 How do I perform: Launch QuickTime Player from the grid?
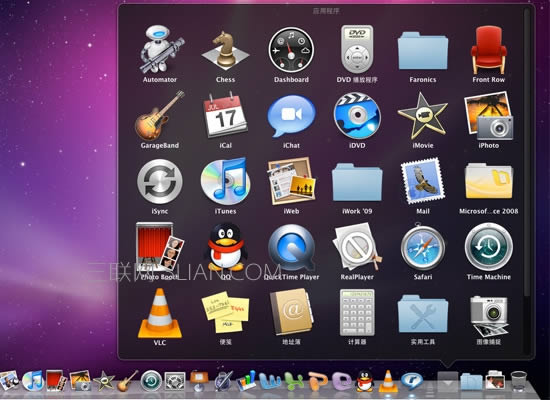click(x=291, y=248)
